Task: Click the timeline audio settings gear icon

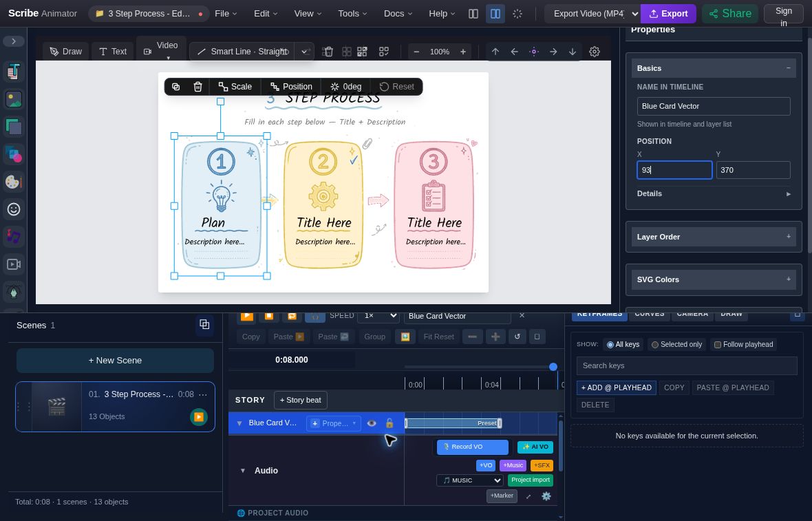Action: [546, 496]
